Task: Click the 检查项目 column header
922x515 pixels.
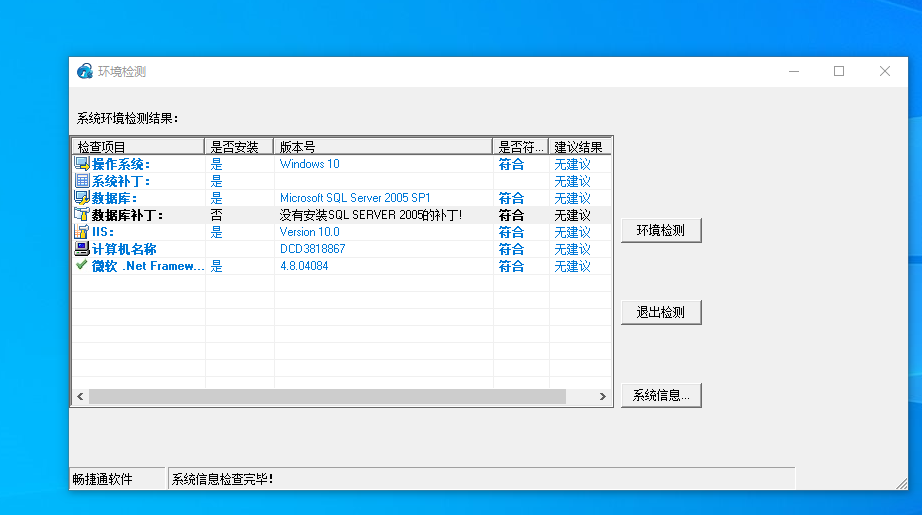Action: (138, 146)
